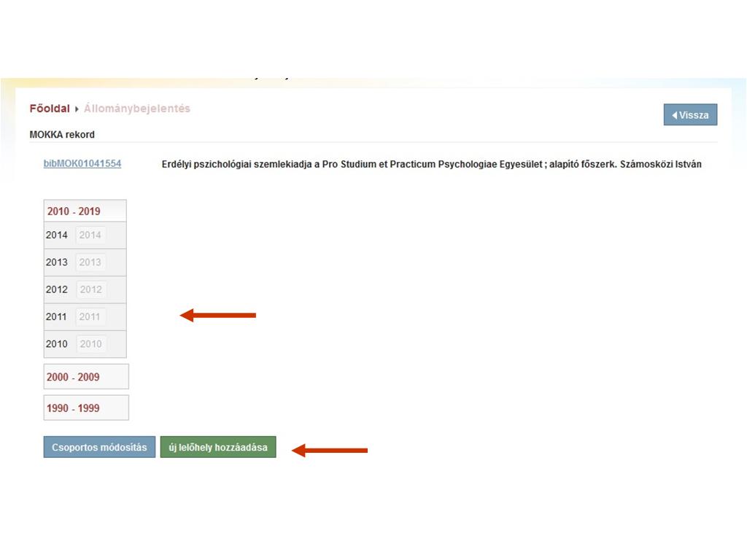Screen dimensions: 747x560
Task: Expand the 2000 - 2009 decade group
Action: tap(73, 377)
